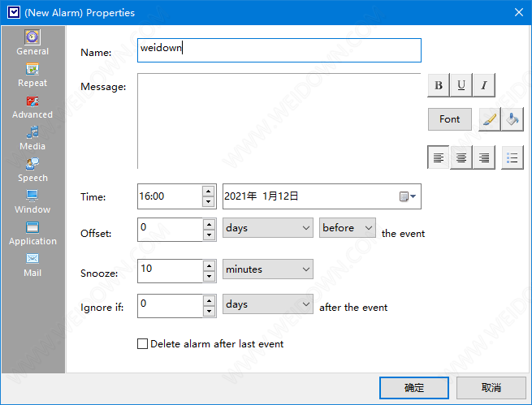Decrease the Time value with down arrow
The width and height of the screenshot is (532, 405).
[208, 202]
